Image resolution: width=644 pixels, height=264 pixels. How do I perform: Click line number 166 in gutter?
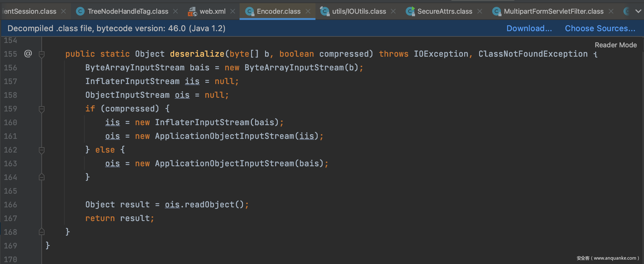[x=11, y=205]
